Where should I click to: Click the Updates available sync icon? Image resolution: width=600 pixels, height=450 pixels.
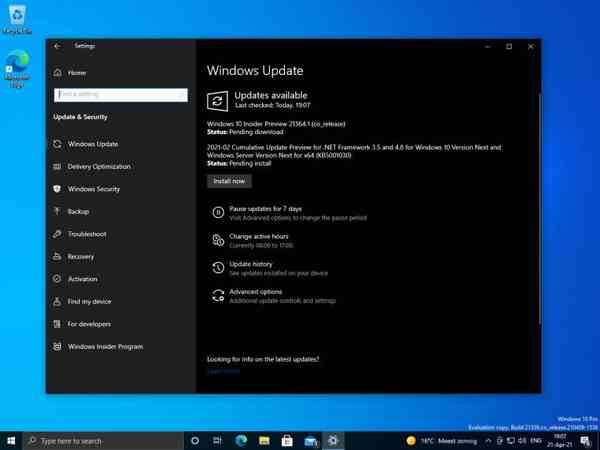pyautogui.click(x=217, y=101)
